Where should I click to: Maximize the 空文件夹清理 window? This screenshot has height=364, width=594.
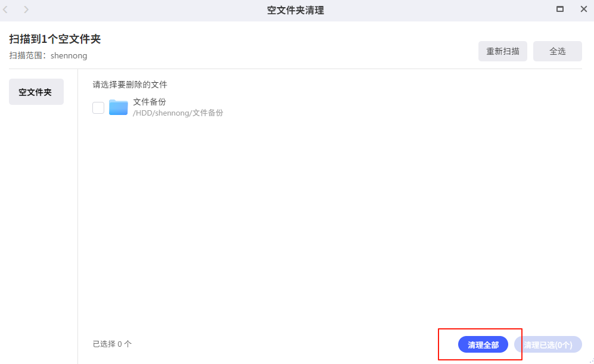[560, 9]
